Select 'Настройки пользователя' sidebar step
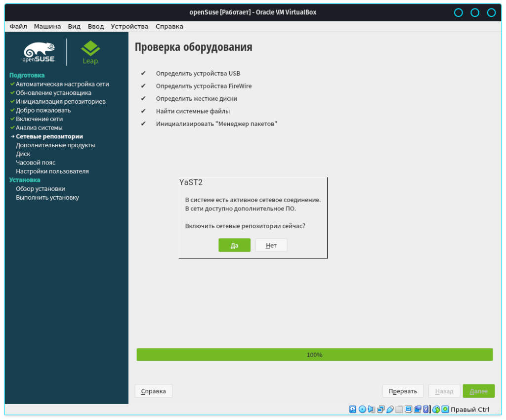The height and width of the screenshot is (420, 506). (52, 171)
